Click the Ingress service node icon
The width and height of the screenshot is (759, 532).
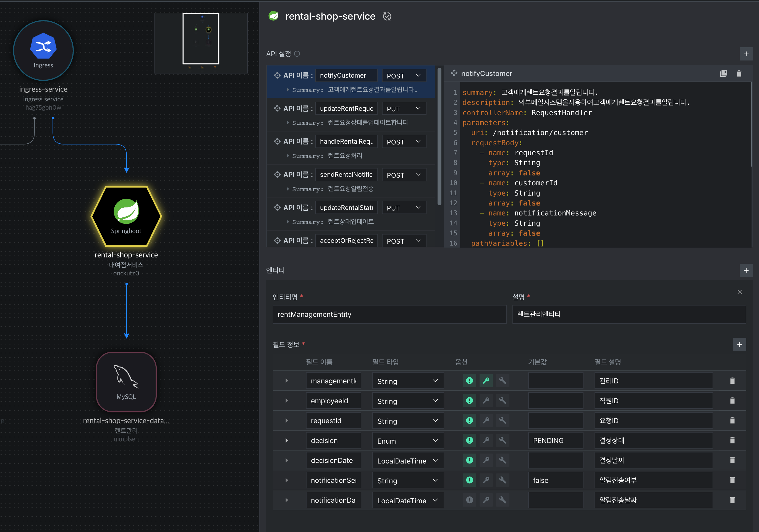click(43, 51)
